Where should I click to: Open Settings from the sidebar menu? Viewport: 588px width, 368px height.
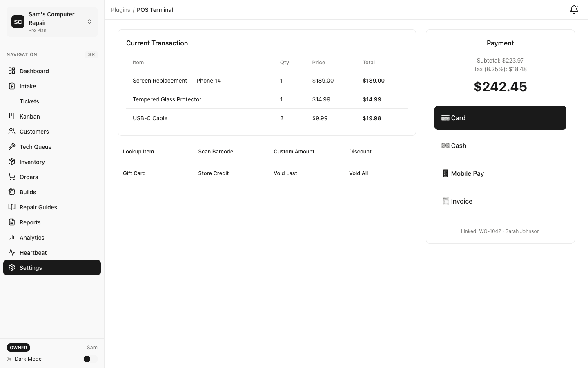pos(31,267)
